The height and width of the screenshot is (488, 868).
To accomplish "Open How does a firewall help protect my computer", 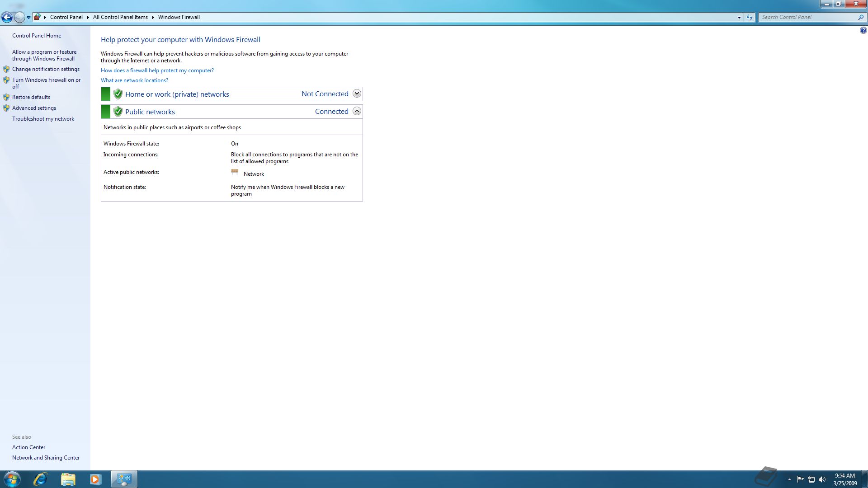I will pyautogui.click(x=157, y=70).
